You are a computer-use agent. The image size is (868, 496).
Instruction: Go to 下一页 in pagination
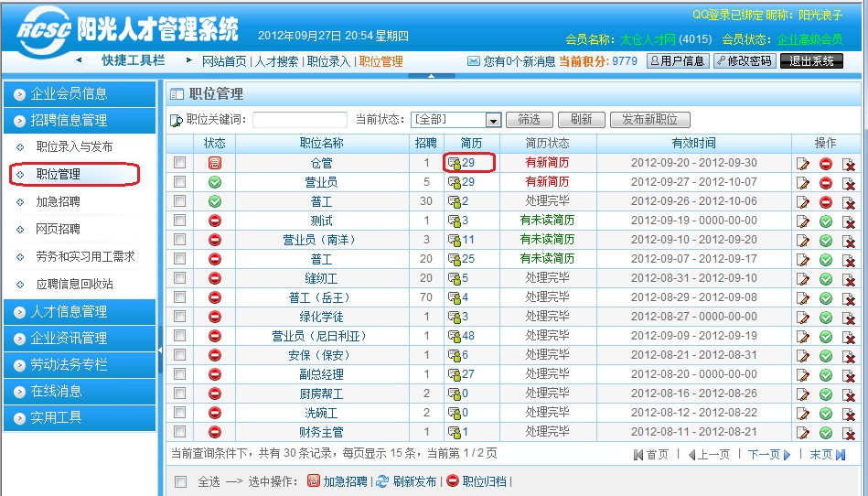[x=768, y=455]
